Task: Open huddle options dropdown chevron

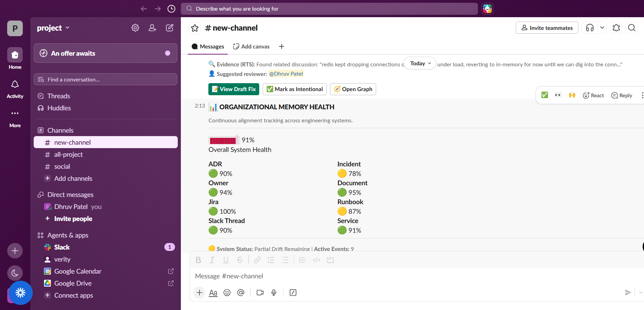Action: tap(602, 28)
